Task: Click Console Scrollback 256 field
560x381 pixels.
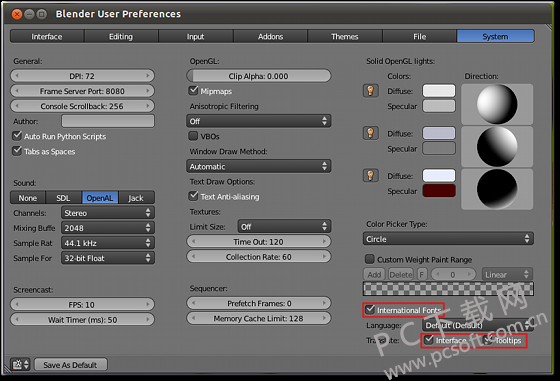Action: coord(82,106)
